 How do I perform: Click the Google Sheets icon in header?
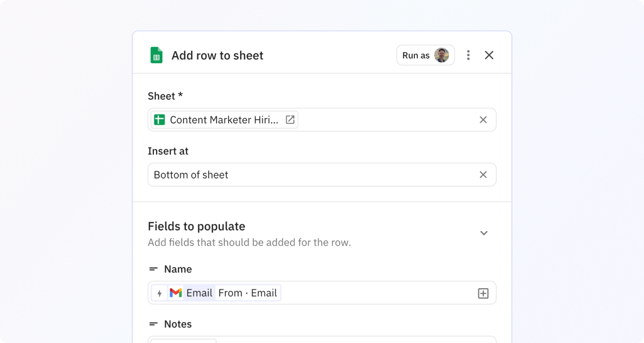point(156,55)
